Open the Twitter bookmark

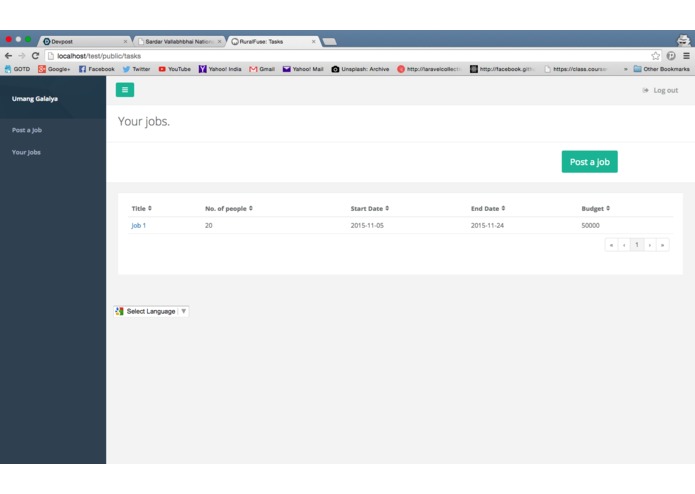(x=137, y=69)
